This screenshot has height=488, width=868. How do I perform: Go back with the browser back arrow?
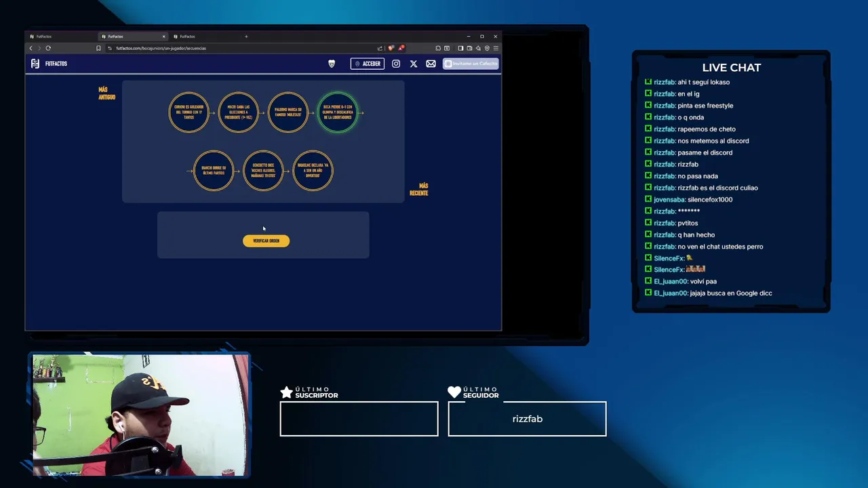(31, 48)
